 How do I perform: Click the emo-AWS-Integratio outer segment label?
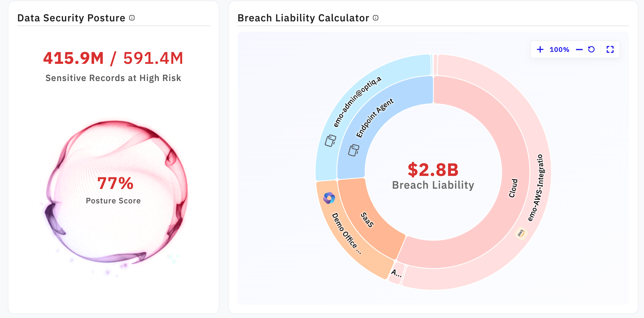[x=537, y=188]
